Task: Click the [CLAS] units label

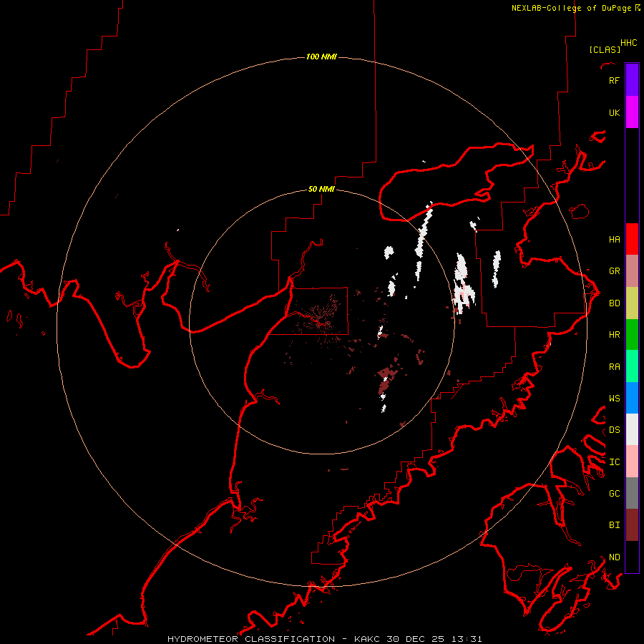Action: pyautogui.click(x=605, y=49)
